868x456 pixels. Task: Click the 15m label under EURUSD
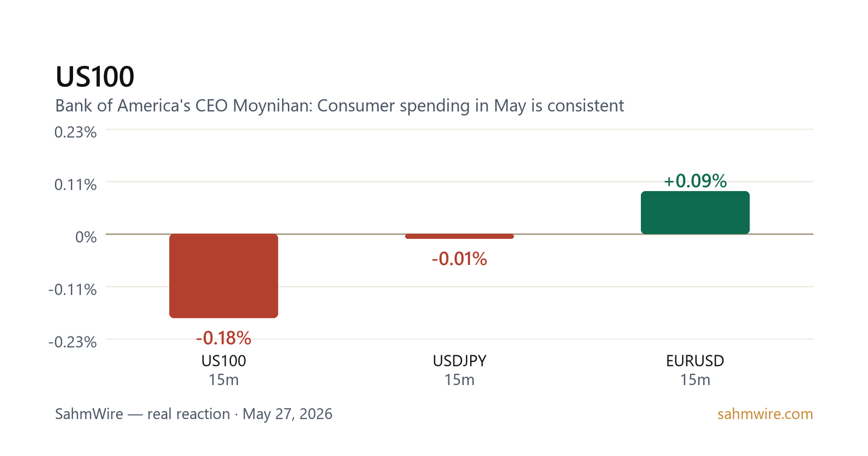(695, 380)
